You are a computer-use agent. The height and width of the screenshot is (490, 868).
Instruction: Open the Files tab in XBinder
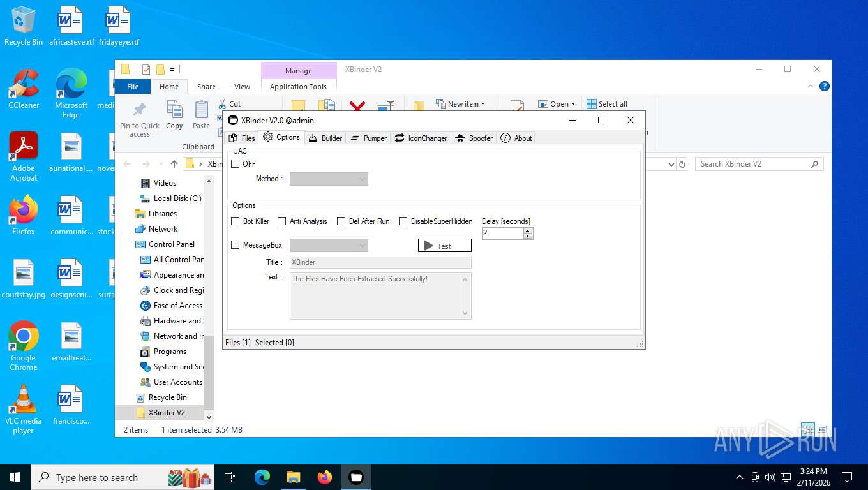(242, 138)
